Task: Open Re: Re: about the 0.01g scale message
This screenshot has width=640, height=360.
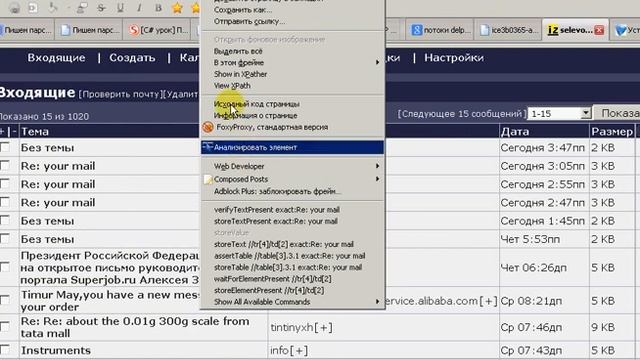Action: click(x=135, y=327)
